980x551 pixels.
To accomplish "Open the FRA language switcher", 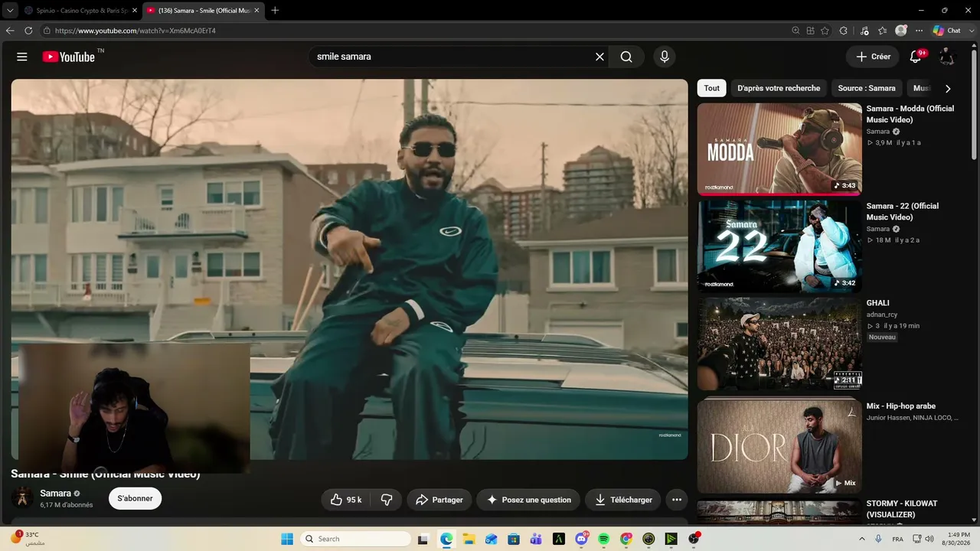I will coord(897,539).
